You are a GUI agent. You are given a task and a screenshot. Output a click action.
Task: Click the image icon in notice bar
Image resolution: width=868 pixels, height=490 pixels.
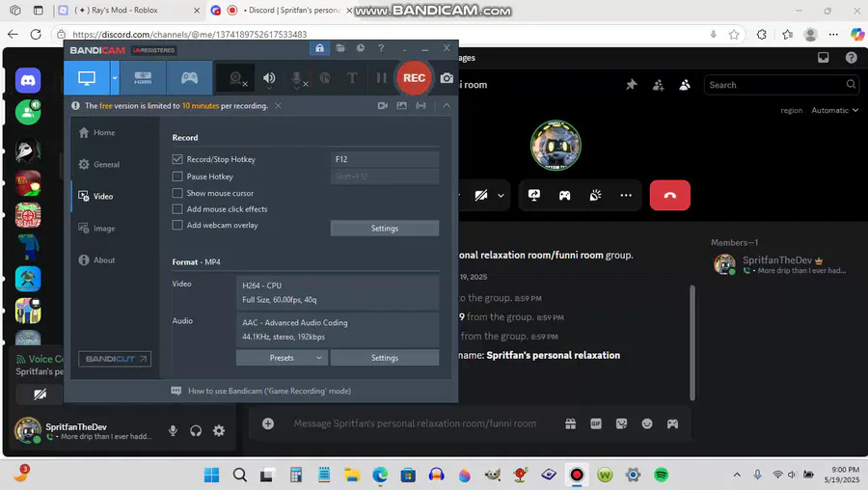[401, 105]
